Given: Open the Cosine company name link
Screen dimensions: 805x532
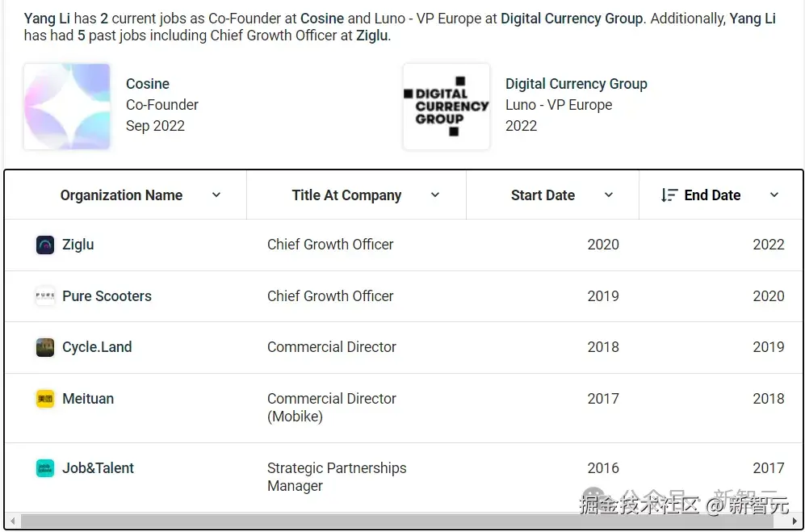Looking at the screenshot, I should (147, 84).
